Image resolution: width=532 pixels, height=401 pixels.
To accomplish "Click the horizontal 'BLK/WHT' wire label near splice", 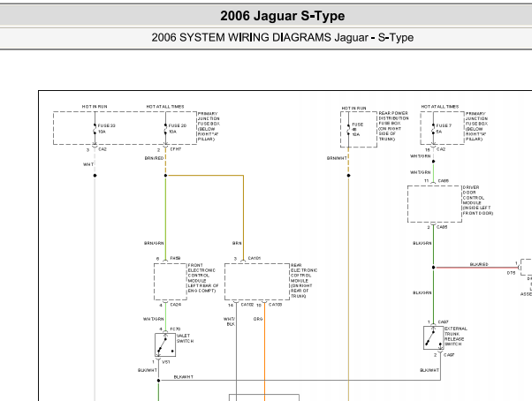I will [x=184, y=377].
